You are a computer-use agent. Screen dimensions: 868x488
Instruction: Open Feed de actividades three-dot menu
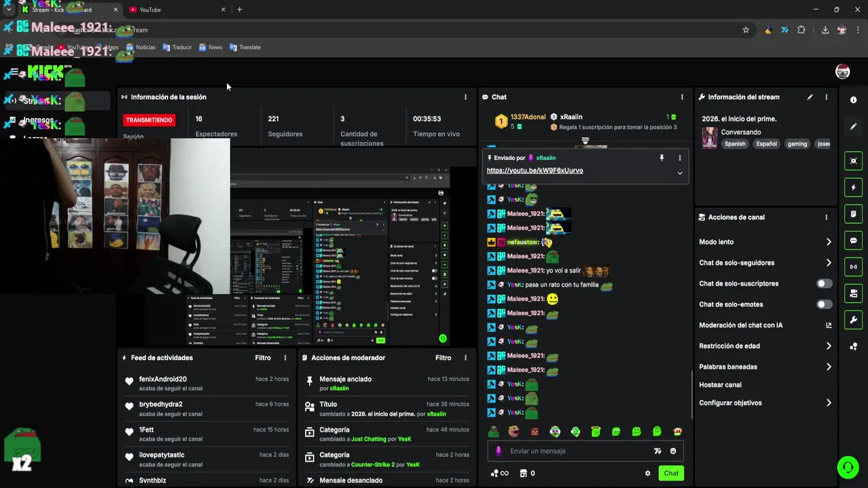tap(285, 358)
